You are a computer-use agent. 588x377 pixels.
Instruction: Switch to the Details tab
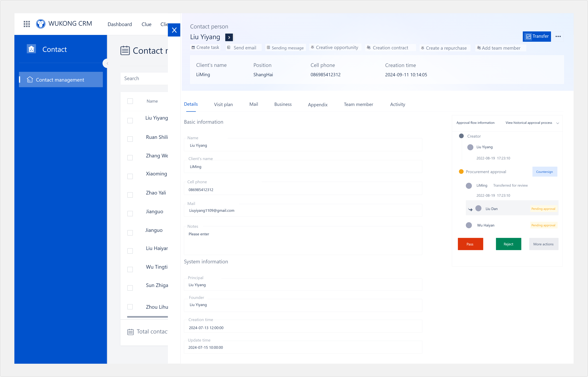click(191, 104)
